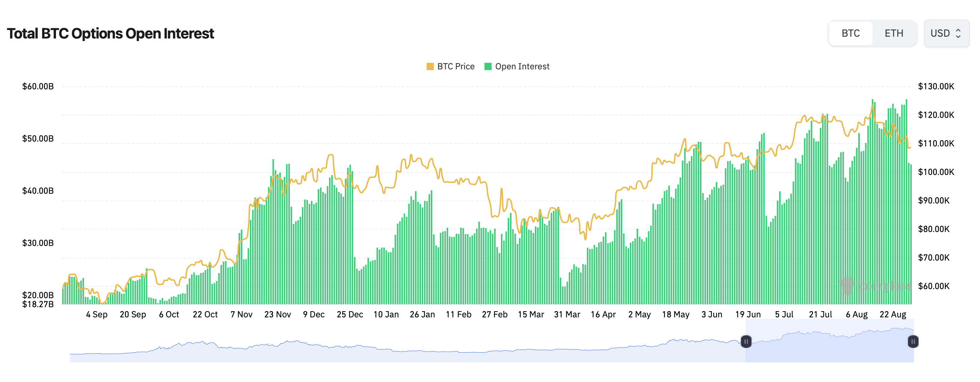The image size is (980, 382).
Task: Click the $18.27B axis minimum label
Action: [x=38, y=304]
